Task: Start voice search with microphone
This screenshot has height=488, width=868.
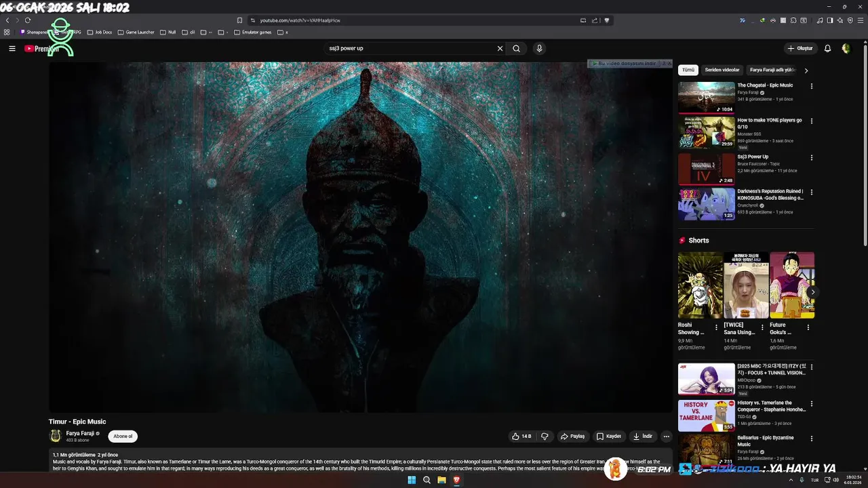Action: [x=539, y=48]
